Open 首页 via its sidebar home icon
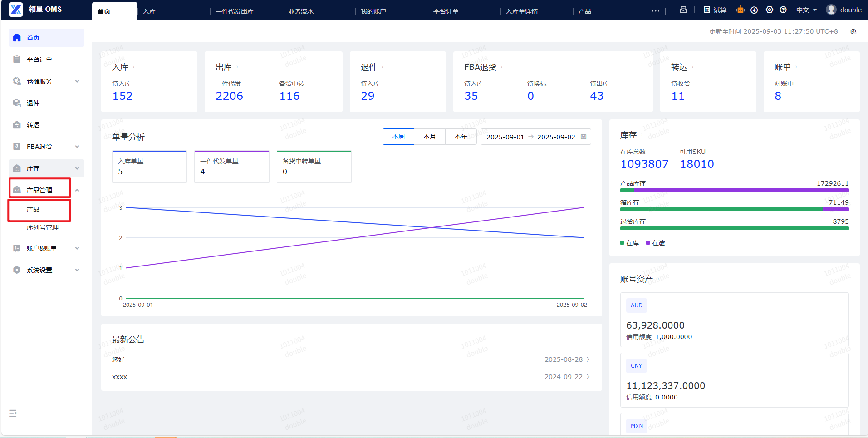 point(17,38)
